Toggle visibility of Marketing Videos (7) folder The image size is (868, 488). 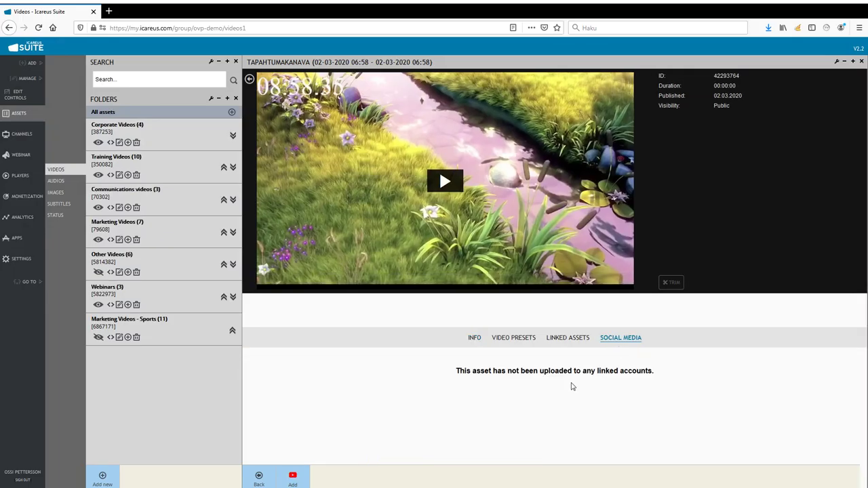98,239
